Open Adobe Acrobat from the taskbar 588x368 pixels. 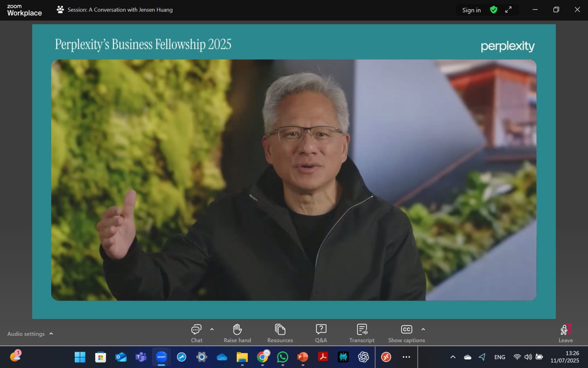click(x=323, y=357)
